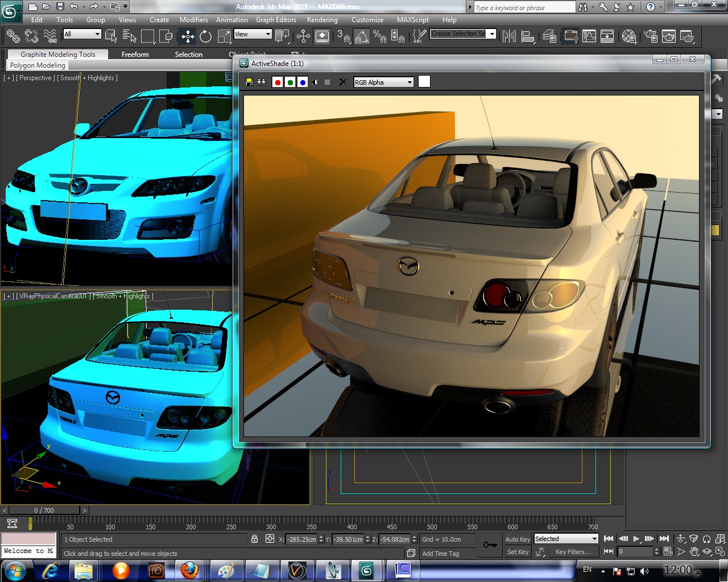
Task: Toggle the Graphite Modeling Tools ribbon icon
Action: (x=570, y=36)
